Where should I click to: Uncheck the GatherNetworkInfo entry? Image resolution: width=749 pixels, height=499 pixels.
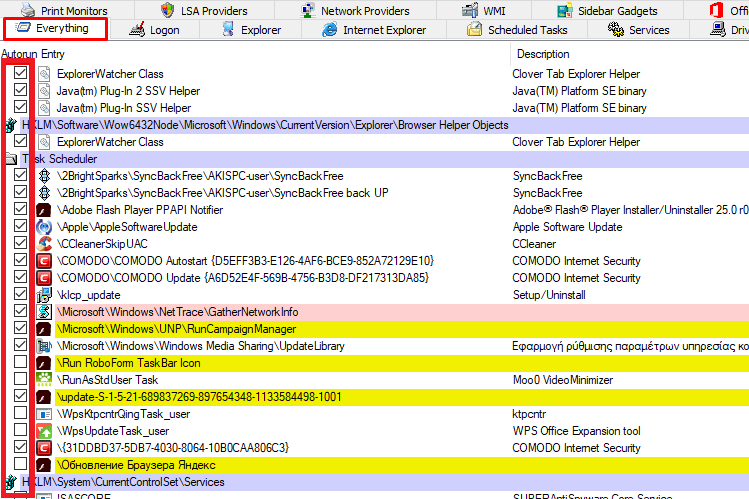[21, 311]
